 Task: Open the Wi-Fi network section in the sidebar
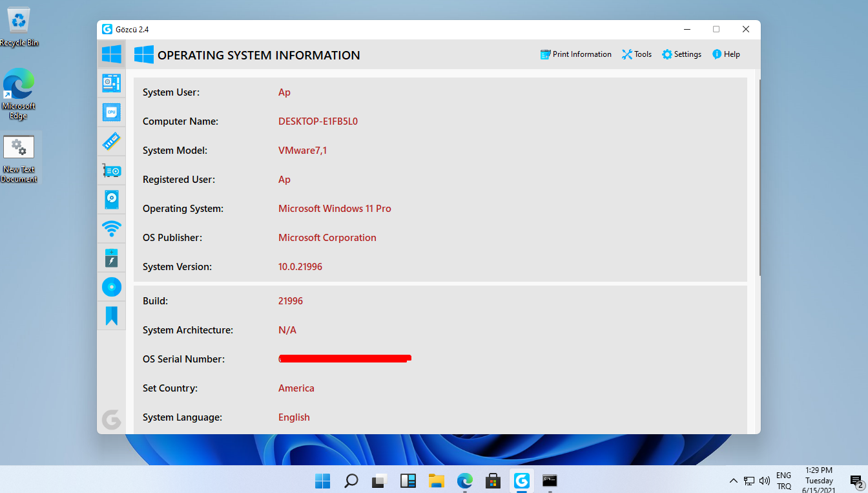[111, 229]
